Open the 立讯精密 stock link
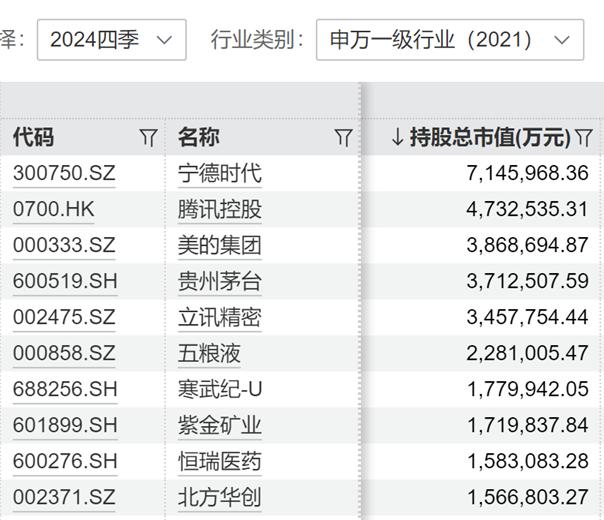Image resolution: width=604 pixels, height=520 pixels. click(220, 317)
